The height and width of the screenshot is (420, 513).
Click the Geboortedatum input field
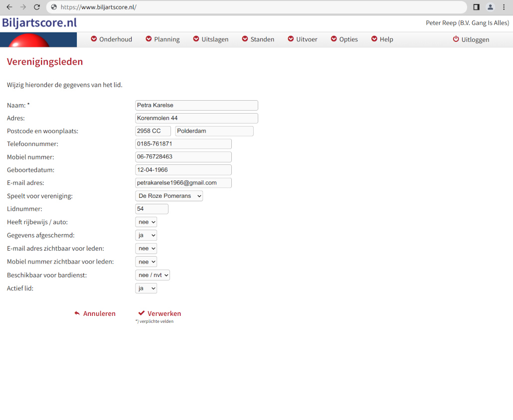pyautogui.click(x=183, y=170)
